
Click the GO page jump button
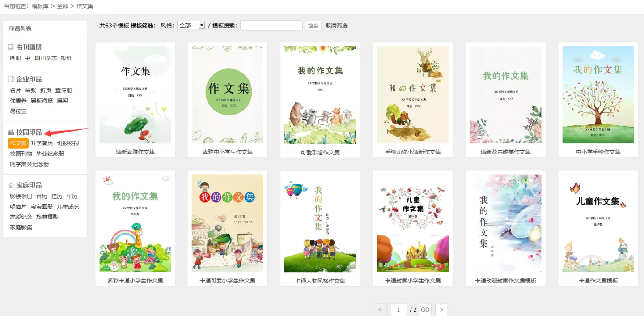(x=425, y=310)
